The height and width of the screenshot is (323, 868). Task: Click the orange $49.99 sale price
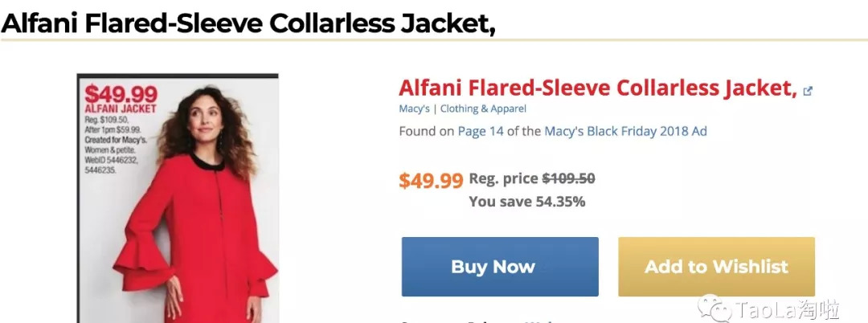pos(431,180)
